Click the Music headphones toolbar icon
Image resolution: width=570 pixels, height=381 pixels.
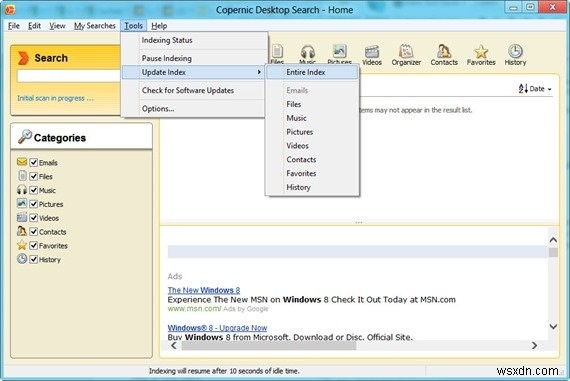tap(308, 52)
